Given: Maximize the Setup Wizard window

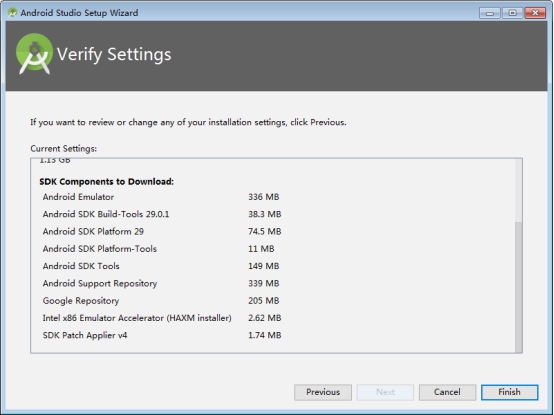Looking at the screenshot, I should coord(512,13).
